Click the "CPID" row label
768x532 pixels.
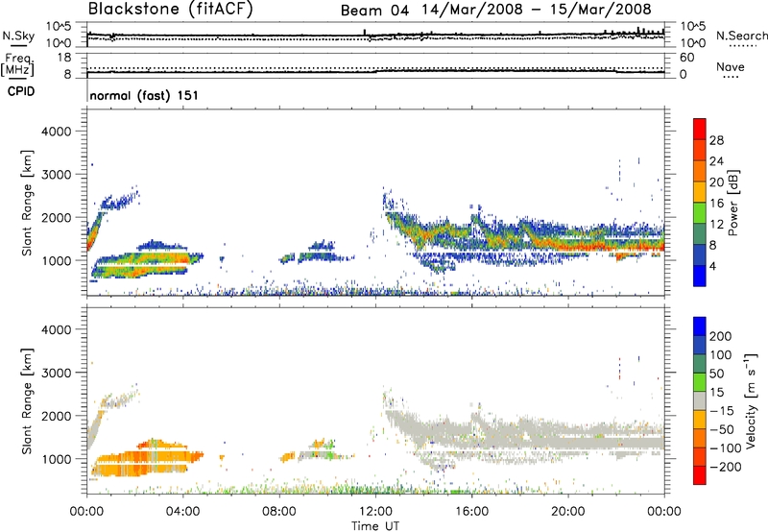(21, 91)
